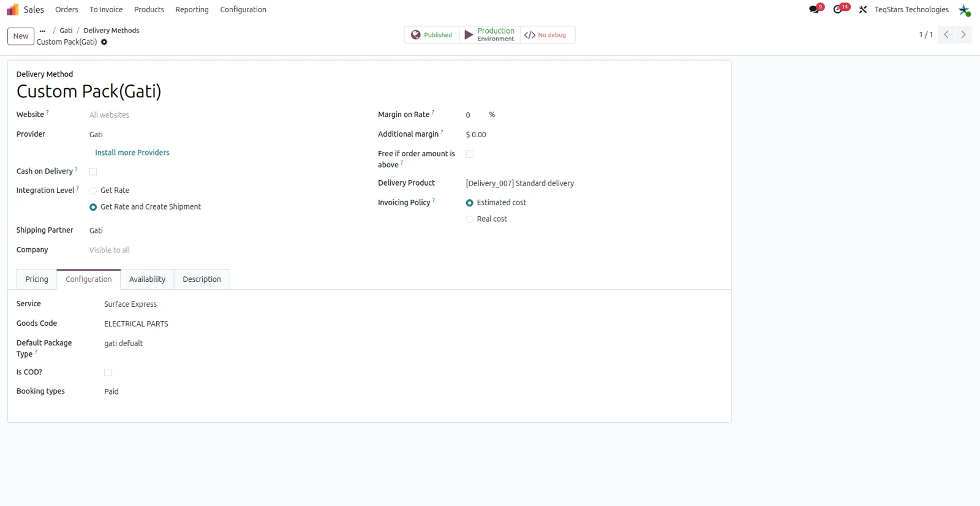Choose Real cost invoicing policy
Image resolution: width=980 pixels, height=506 pixels.
(470, 219)
